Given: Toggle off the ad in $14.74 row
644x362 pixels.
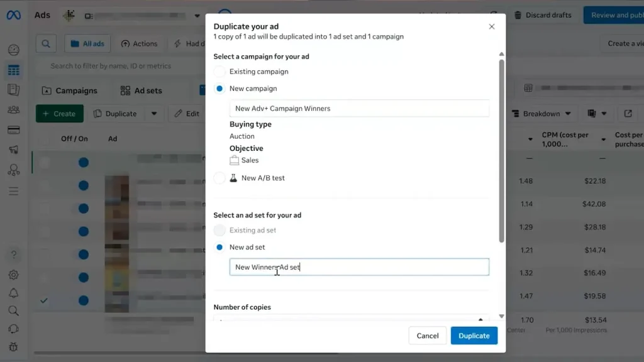Looking at the screenshot, I should 84,255.
